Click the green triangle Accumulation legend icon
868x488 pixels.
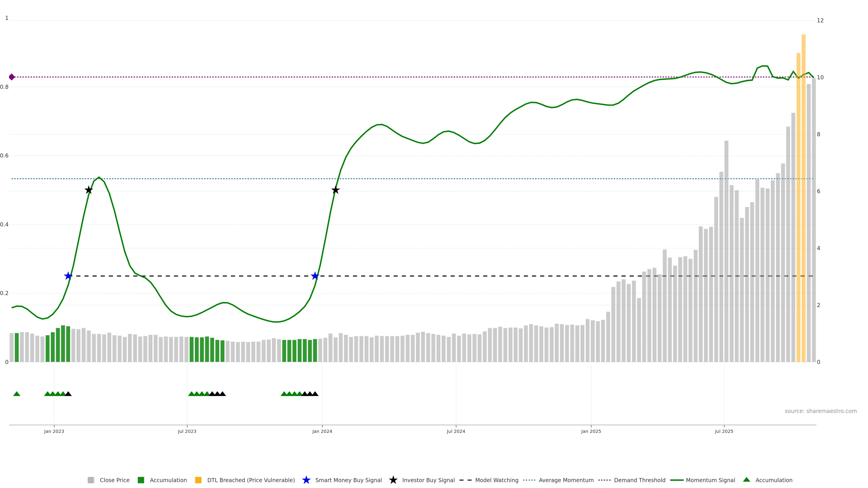746,480
